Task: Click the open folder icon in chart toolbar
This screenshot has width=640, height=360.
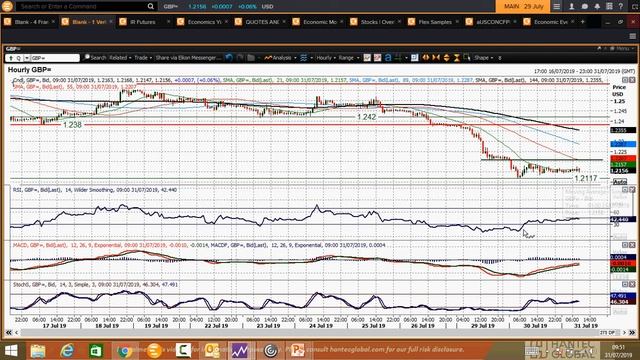Action: pos(251,58)
